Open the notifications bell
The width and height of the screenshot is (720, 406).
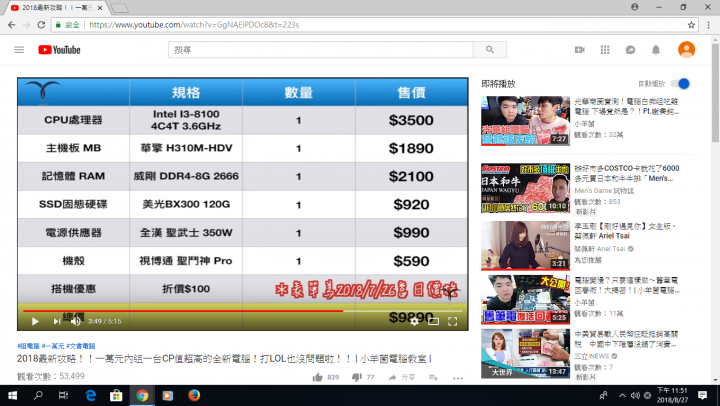(656, 50)
